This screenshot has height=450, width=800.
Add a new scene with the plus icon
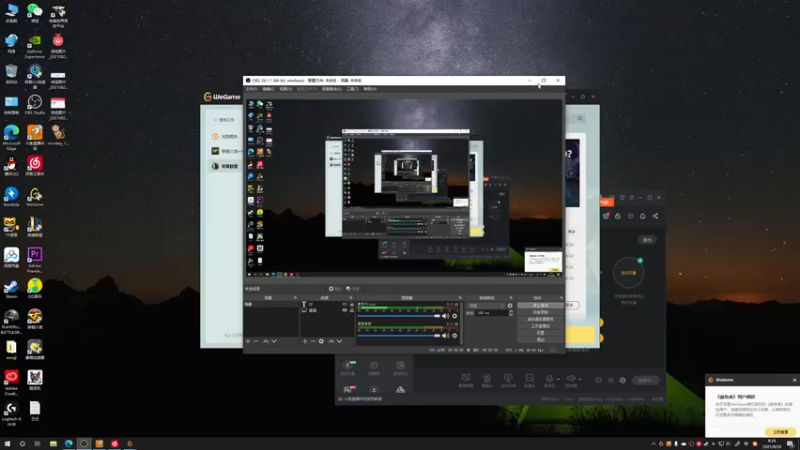248,341
